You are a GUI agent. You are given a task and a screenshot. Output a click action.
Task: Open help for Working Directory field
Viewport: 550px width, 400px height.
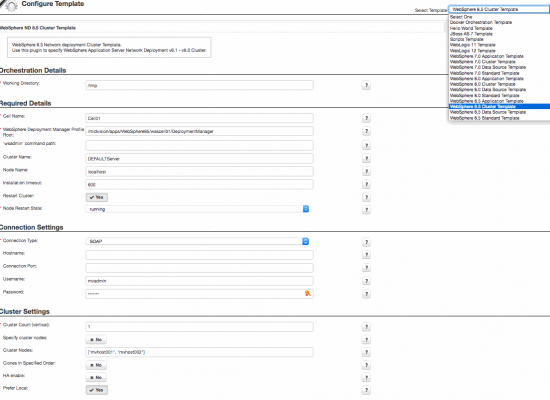pos(366,85)
